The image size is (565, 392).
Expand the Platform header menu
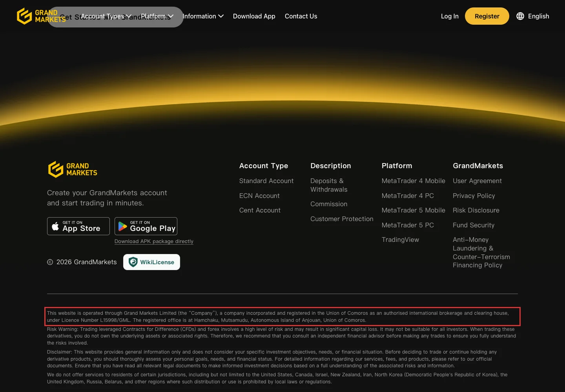click(x=157, y=16)
